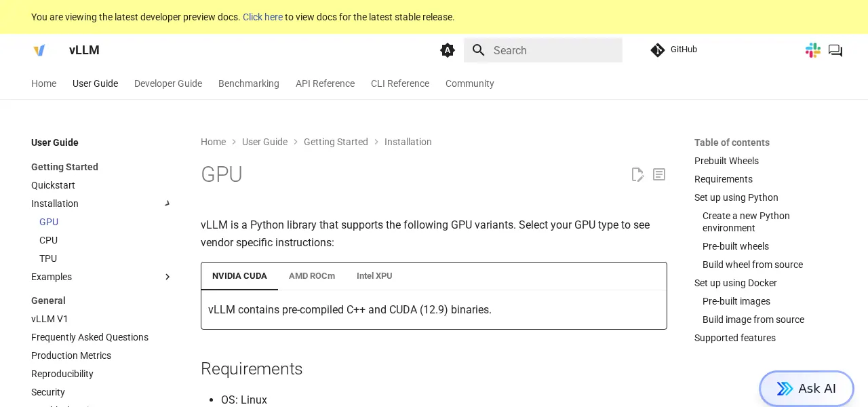868x407 pixels.
Task: Click User Guide in the breadcrumb
Action: tap(264, 142)
